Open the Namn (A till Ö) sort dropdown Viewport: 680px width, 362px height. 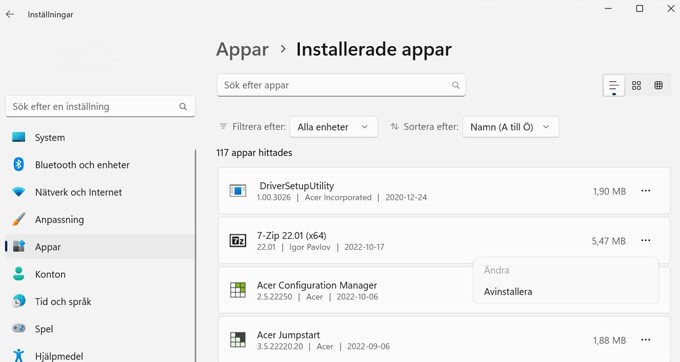coord(510,127)
